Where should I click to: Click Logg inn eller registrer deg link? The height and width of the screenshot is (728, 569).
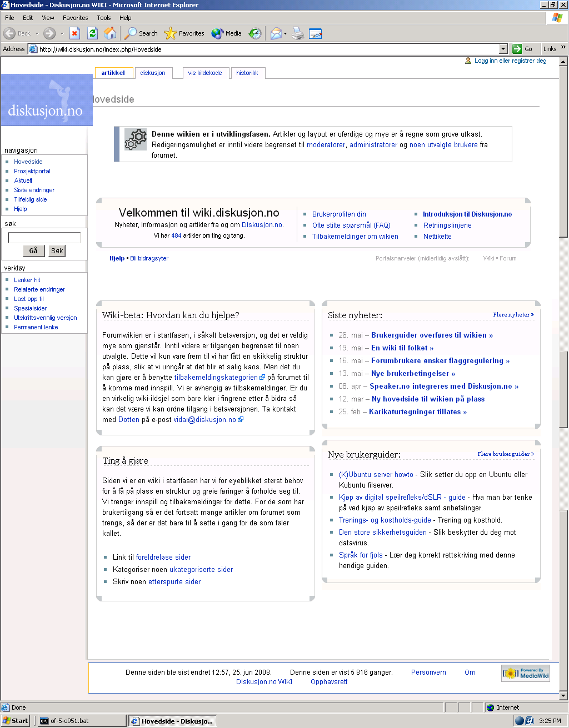point(511,61)
